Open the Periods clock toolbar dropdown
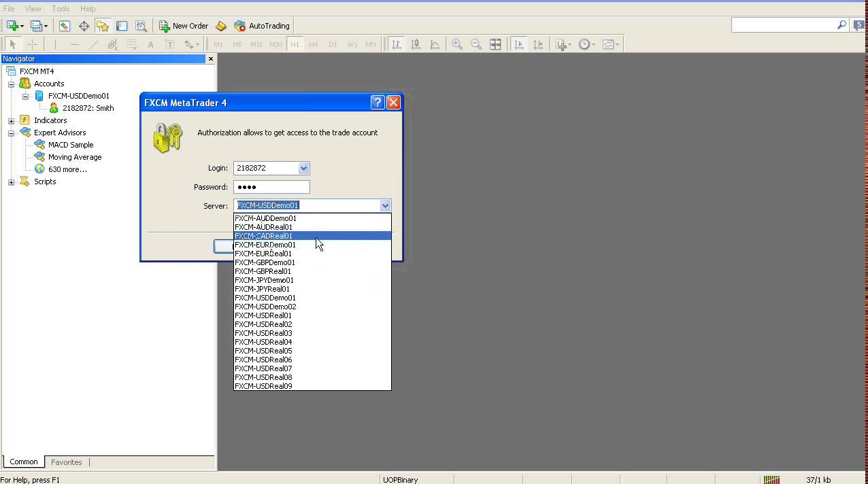Image resolution: width=868 pixels, height=484 pixels. 586,44
